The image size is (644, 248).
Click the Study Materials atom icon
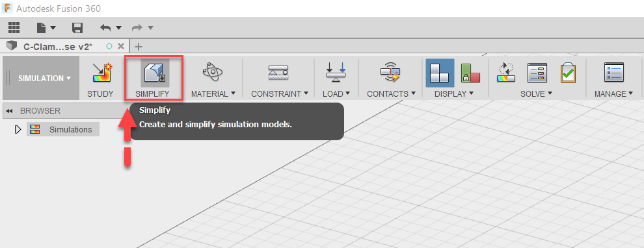(x=213, y=72)
